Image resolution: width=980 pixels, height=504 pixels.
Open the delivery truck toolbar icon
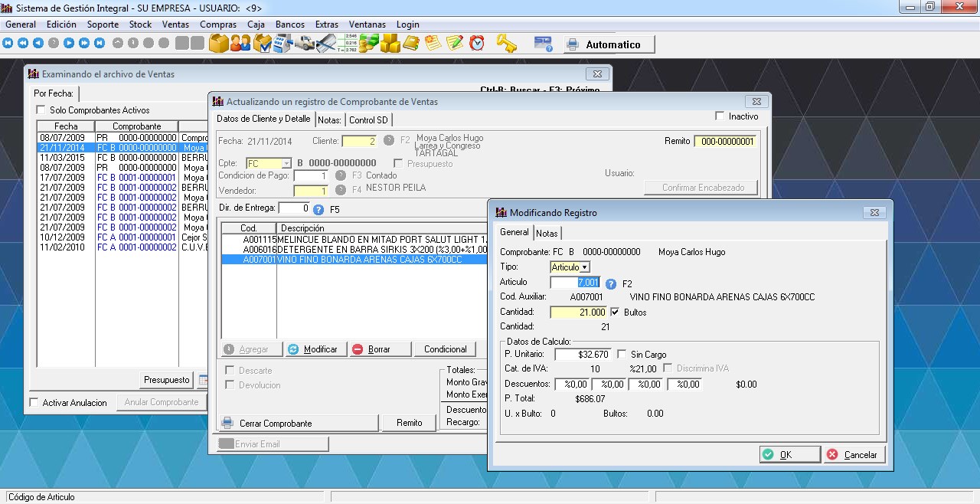point(305,44)
